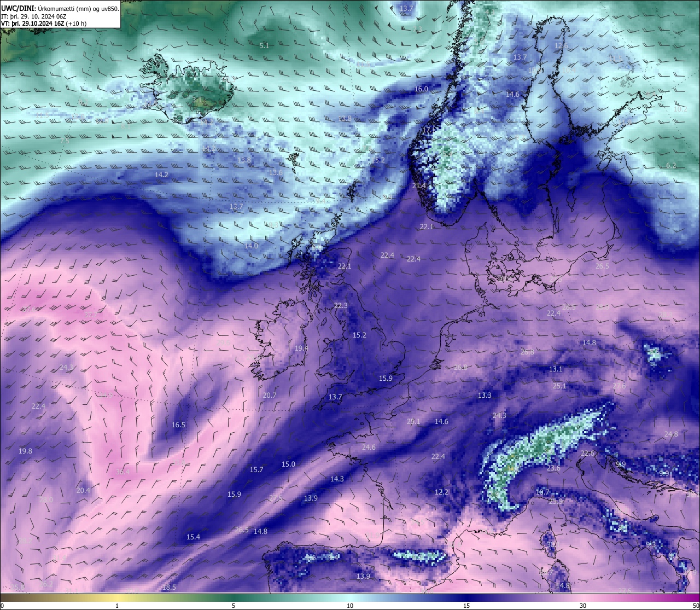Click the 19.8 value near the left edge

point(25,451)
